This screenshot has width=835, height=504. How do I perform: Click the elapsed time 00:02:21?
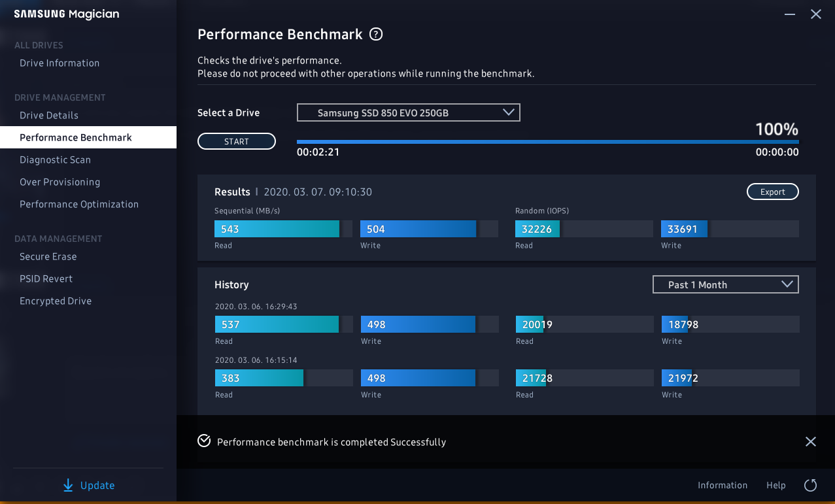318,152
